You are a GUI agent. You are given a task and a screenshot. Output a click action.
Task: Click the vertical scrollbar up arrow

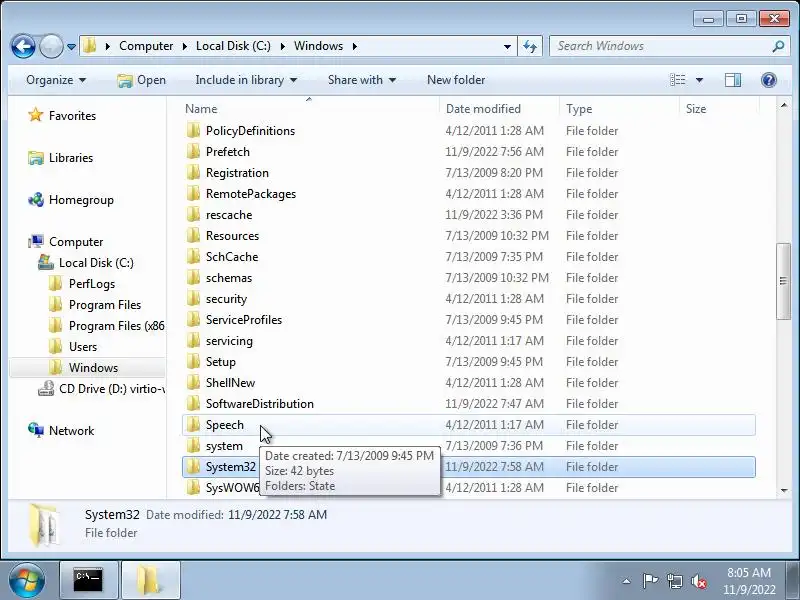tap(784, 105)
